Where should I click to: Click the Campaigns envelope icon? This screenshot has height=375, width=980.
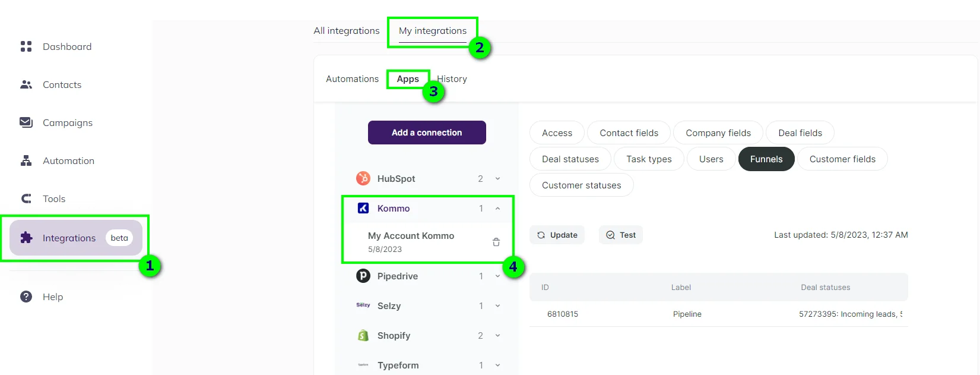(26, 122)
